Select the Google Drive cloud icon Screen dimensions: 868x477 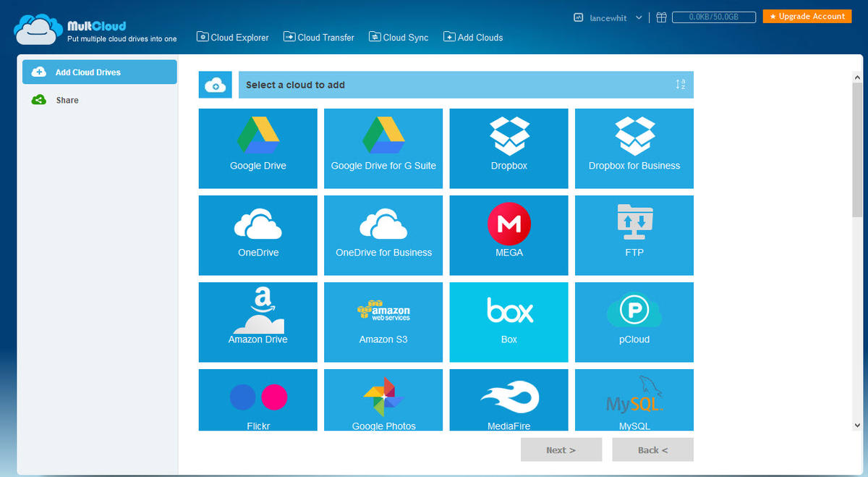[258, 148]
